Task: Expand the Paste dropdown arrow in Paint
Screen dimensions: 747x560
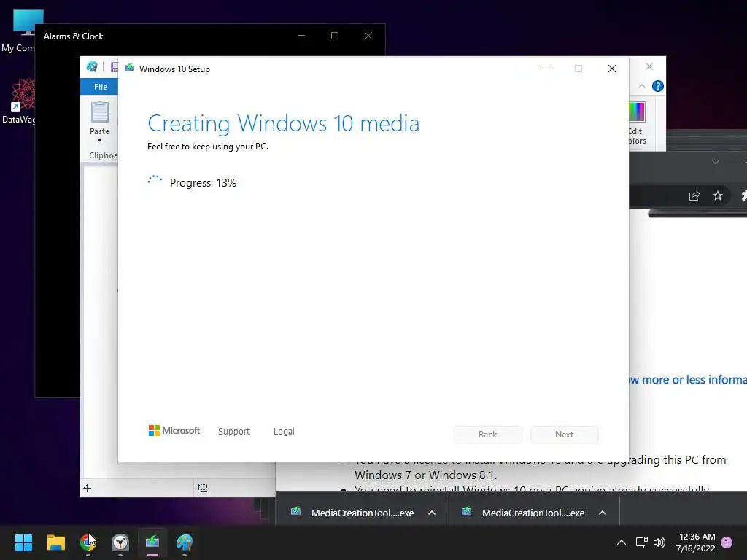Action: point(99,140)
